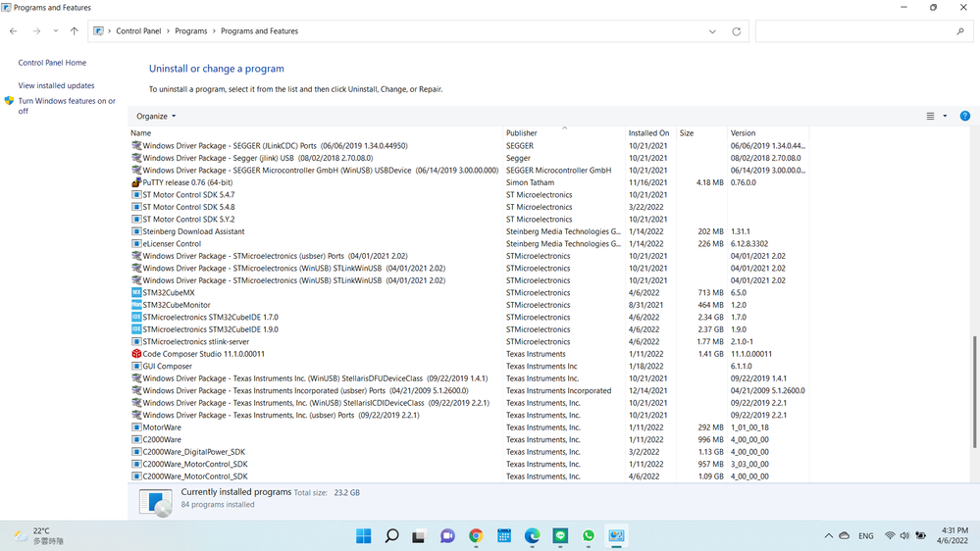This screenshot has height=551, width=980.
Task: Click the SEGGER JLinkCDC driver package icon
Action: tap(136, 145)
